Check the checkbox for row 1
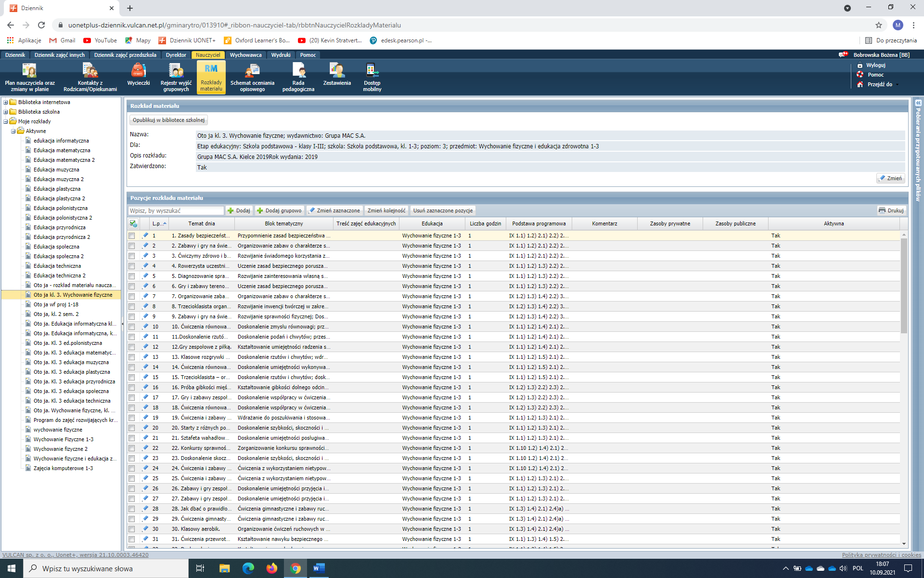This screenshot has width=924, height=578. 131,236
